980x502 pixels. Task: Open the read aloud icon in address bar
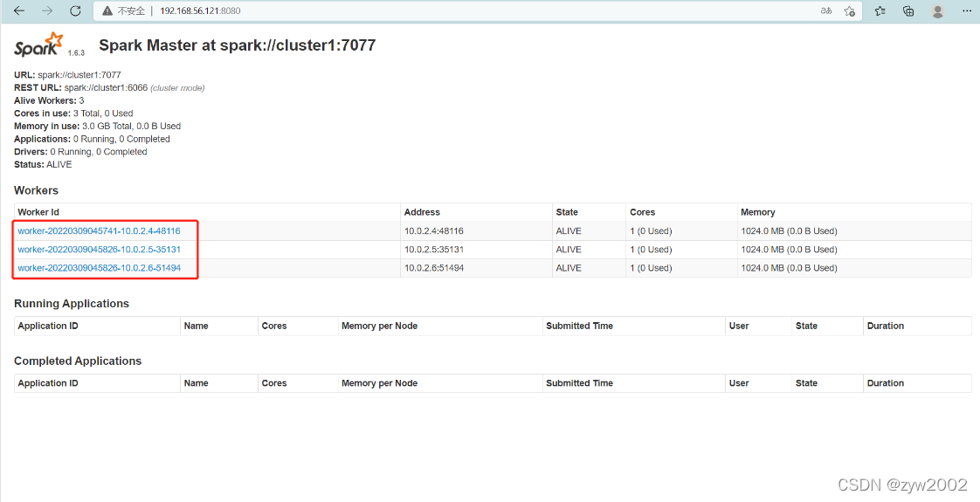(x=826, y=10)
